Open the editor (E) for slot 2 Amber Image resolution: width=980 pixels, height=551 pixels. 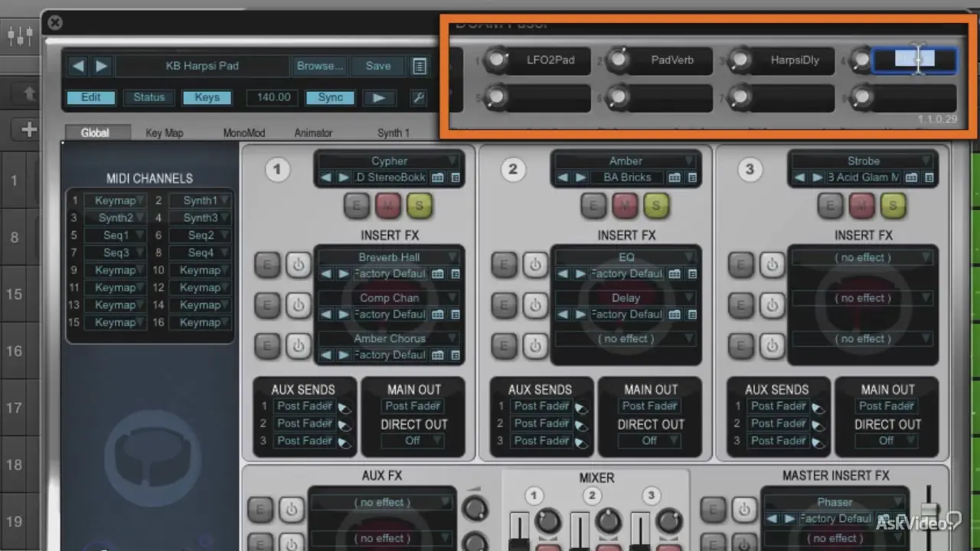coord(593,204)
